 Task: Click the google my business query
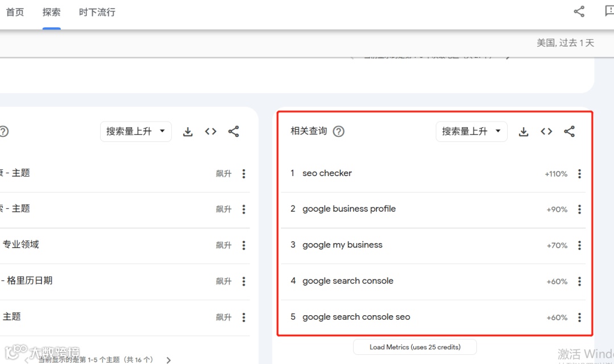342,245
